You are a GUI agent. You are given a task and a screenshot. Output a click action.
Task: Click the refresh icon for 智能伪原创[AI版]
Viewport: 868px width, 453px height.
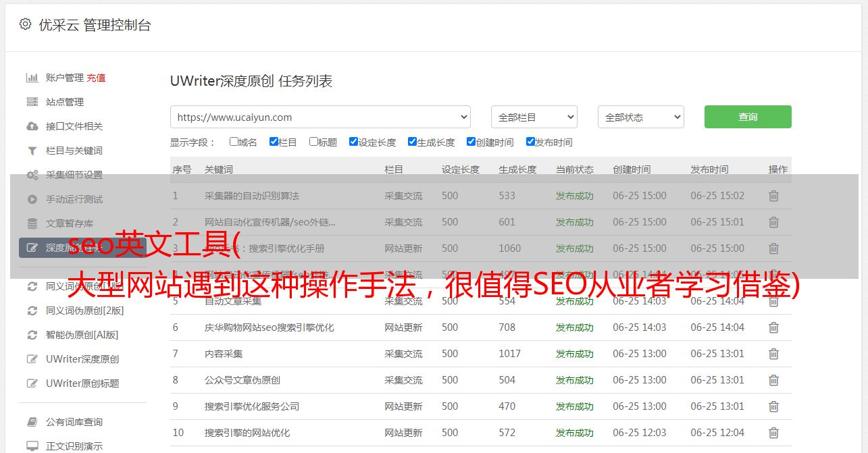click(x=32, y=335)
